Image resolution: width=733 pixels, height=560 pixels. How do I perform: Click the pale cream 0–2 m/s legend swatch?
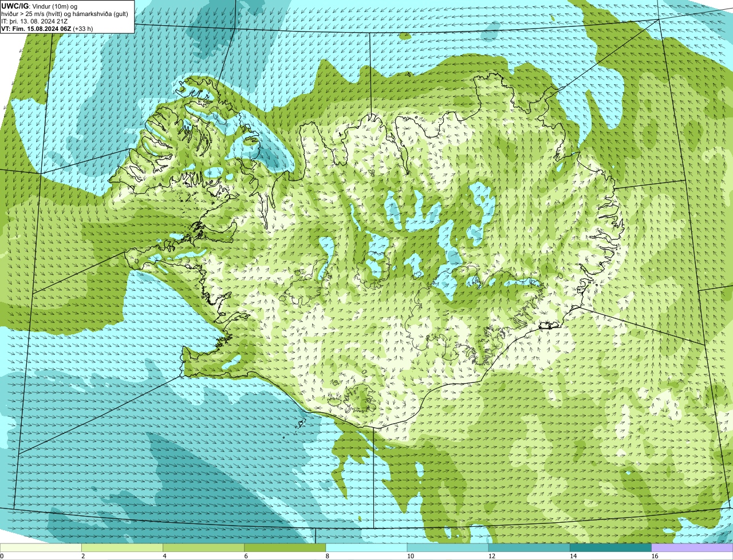[x=41, y=547]
